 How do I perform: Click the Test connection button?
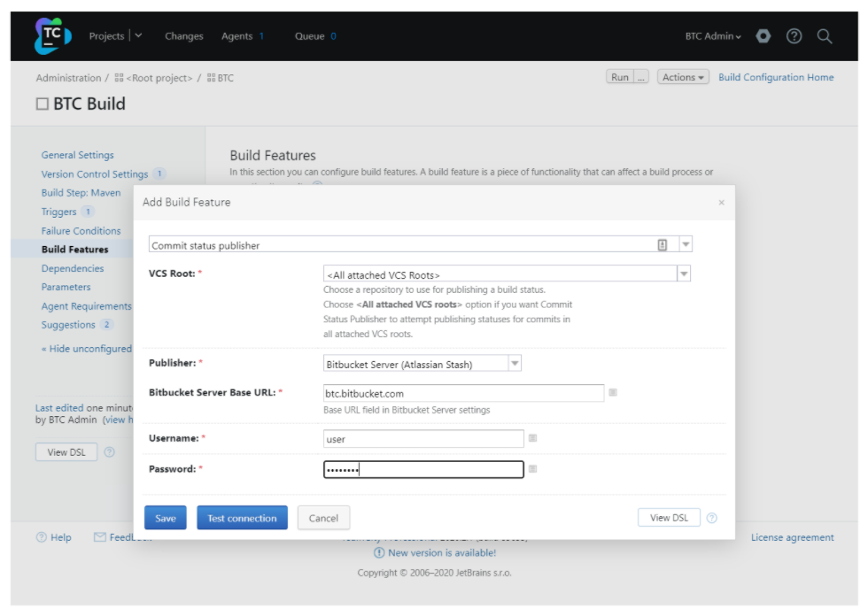pyautogui.click(x=242, y=518)
